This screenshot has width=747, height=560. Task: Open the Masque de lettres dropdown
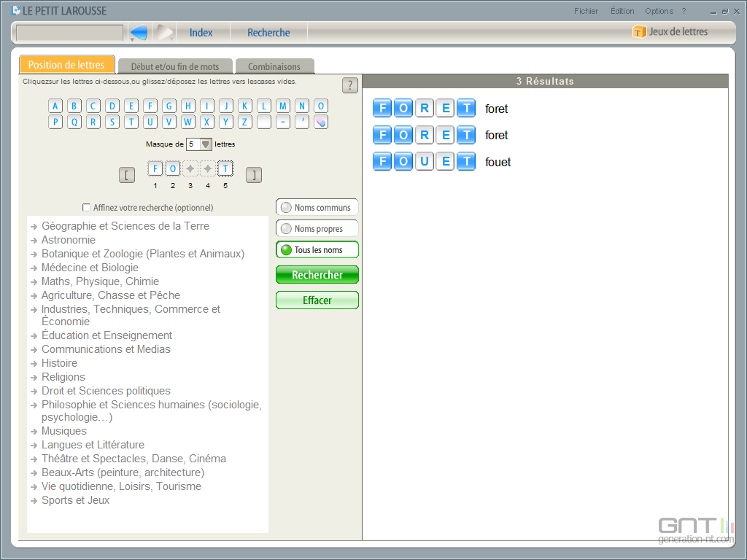click(x=205, y=144)
